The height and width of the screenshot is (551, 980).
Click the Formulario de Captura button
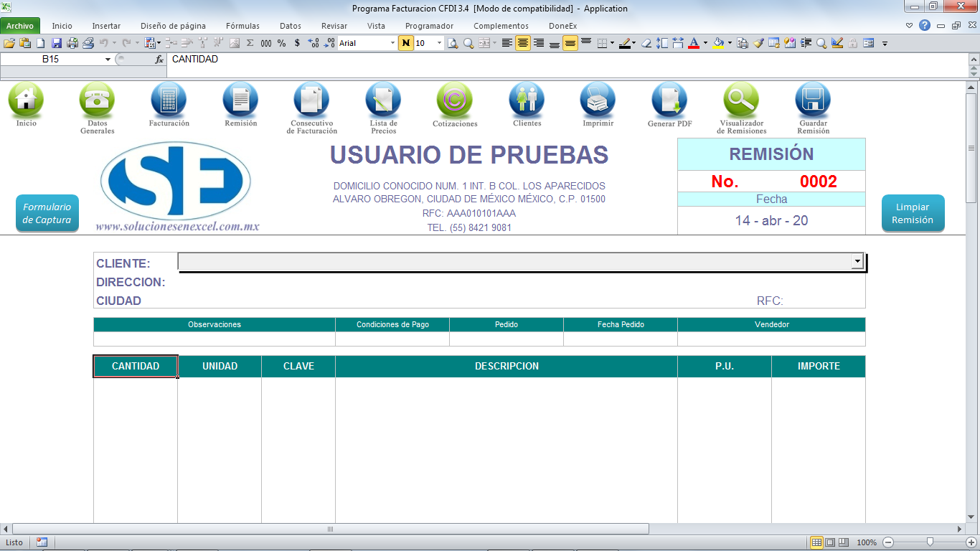point(47,214)
